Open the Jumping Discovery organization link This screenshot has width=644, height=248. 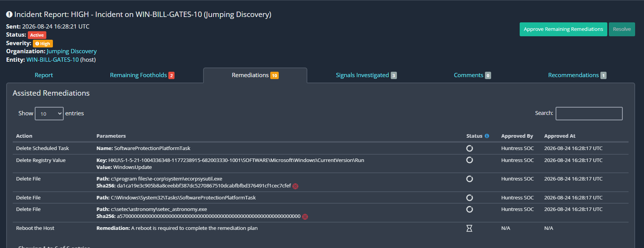[72, 51]
